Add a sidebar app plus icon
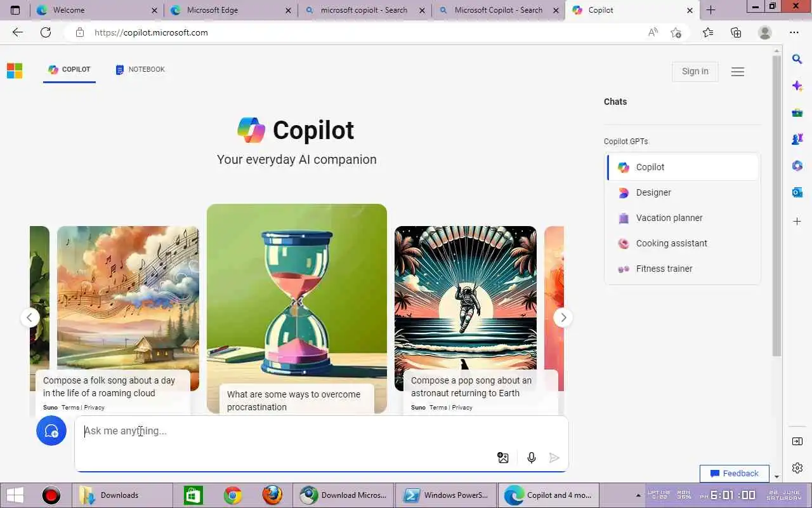 797,221
